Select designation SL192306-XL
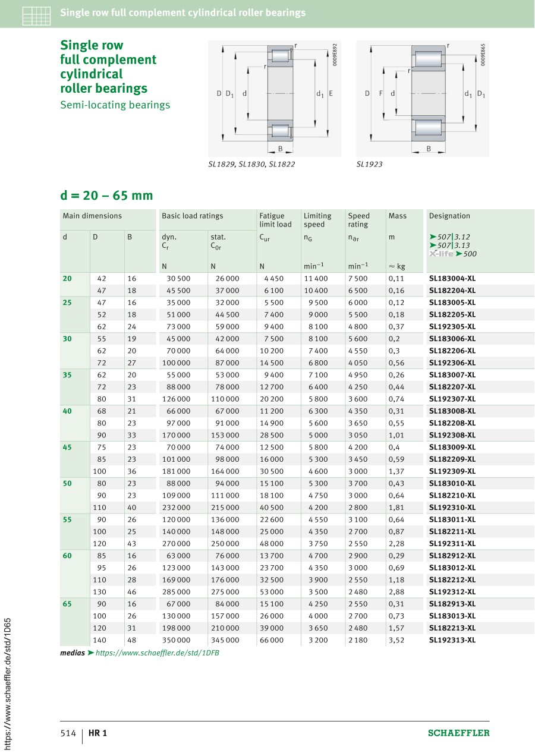 (452, 363)
